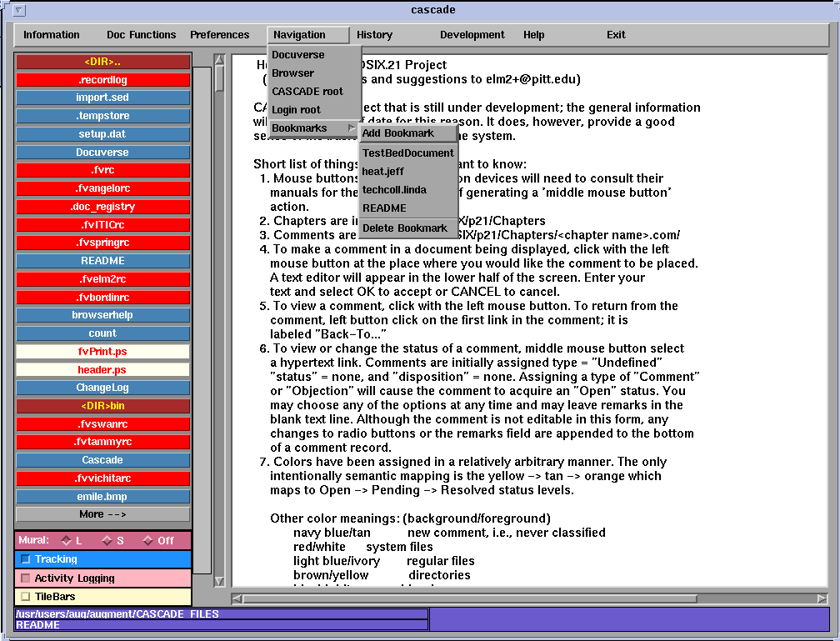Viewport: 840px width, 641px height.
Task: Choose Browser from Navigation menu
Action: coord(314,73)
